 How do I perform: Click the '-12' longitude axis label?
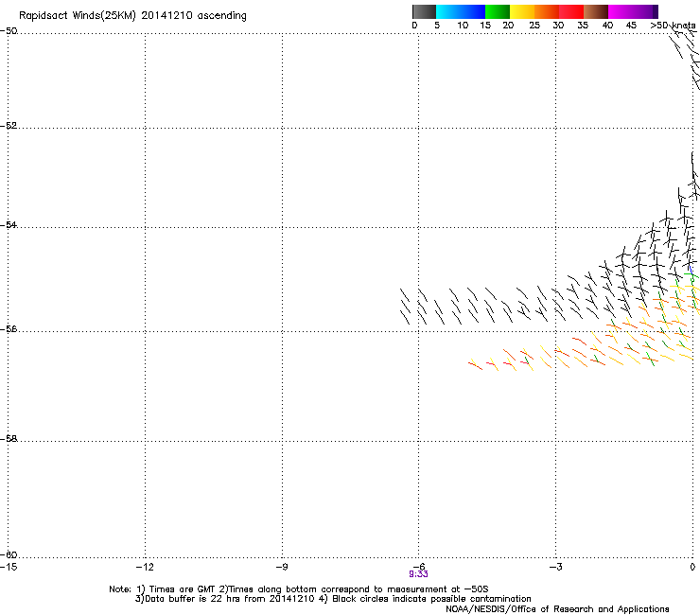[x=145, y=567]
